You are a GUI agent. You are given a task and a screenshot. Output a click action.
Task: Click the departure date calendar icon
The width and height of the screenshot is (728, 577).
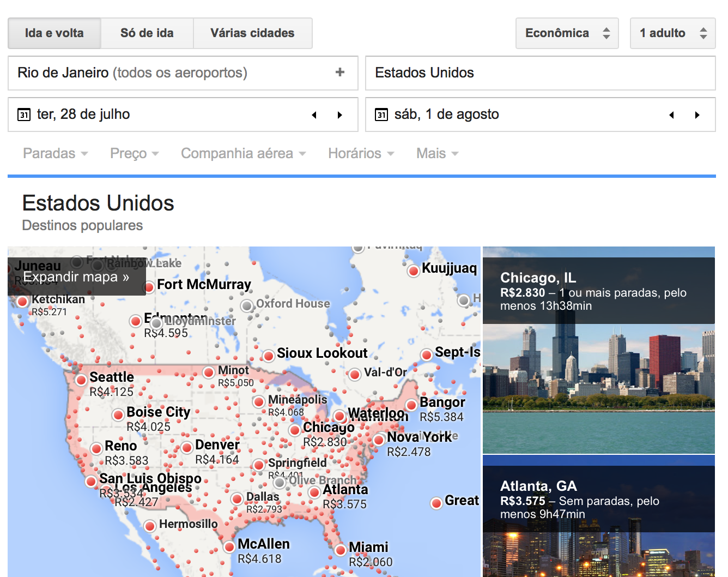(24, 115)
